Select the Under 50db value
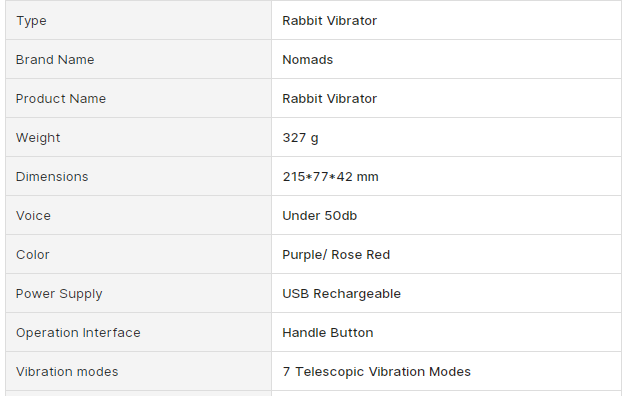This screenshot has width=629, height=396. click(x=320, y=215)
